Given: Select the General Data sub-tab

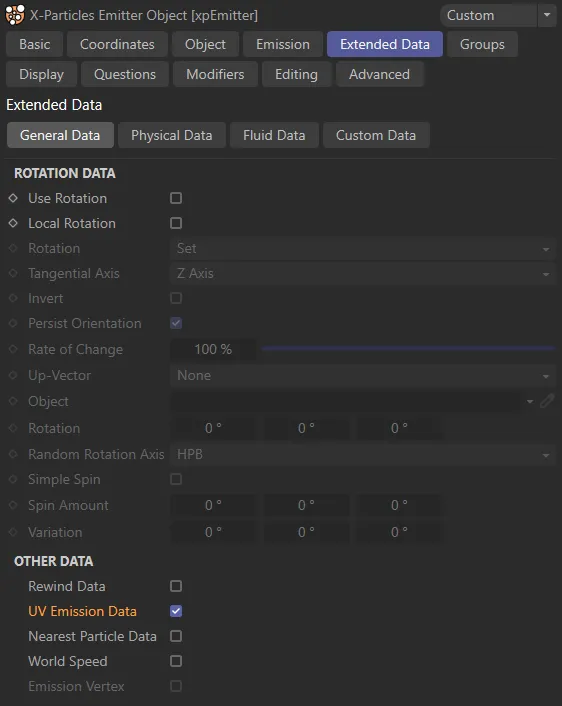Looking at the screenshot, I should click(60, 135).
